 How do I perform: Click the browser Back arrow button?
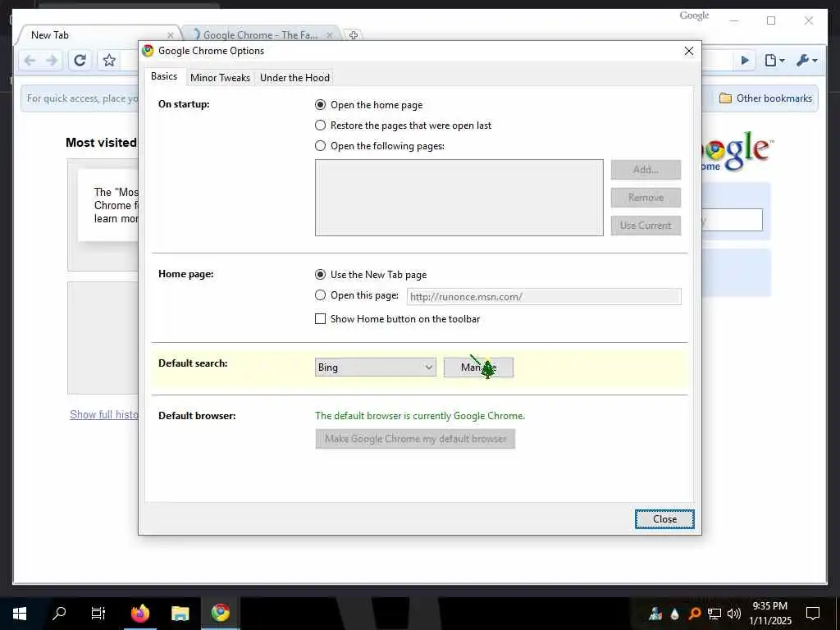point(30,61)
